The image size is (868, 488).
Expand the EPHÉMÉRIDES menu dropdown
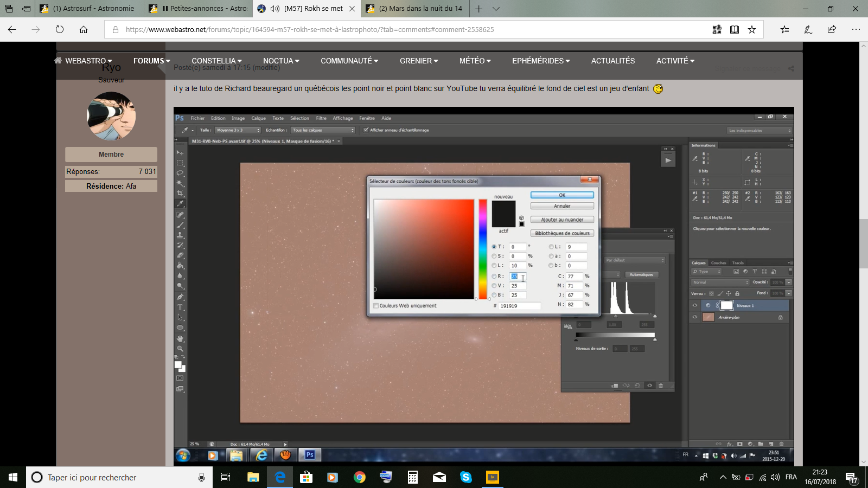pos(541,61)
